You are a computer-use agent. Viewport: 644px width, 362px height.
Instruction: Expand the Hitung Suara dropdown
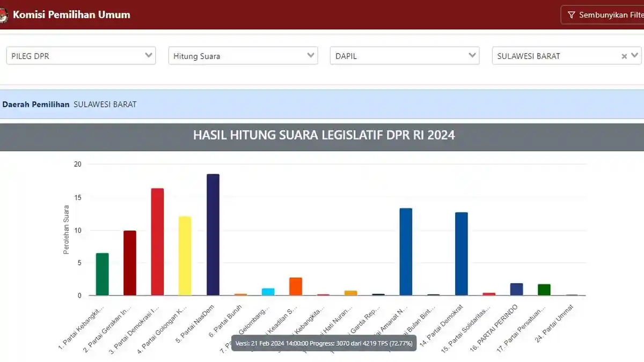point(243,56)
